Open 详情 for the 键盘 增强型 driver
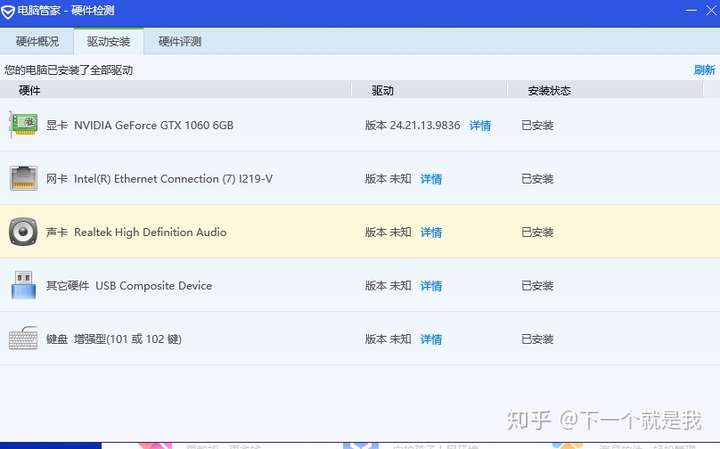720x449 pixels. (x=431, y=339)
